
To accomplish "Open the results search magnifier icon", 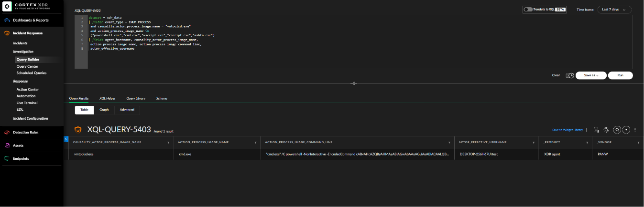I will [x=617, y=130].
